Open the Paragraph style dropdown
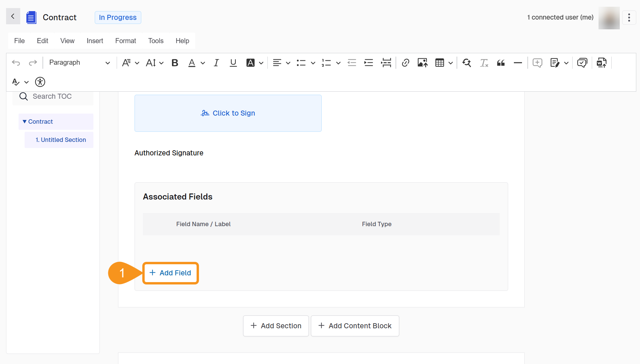Viewport: 640px width, 364px height. point(79,63)
